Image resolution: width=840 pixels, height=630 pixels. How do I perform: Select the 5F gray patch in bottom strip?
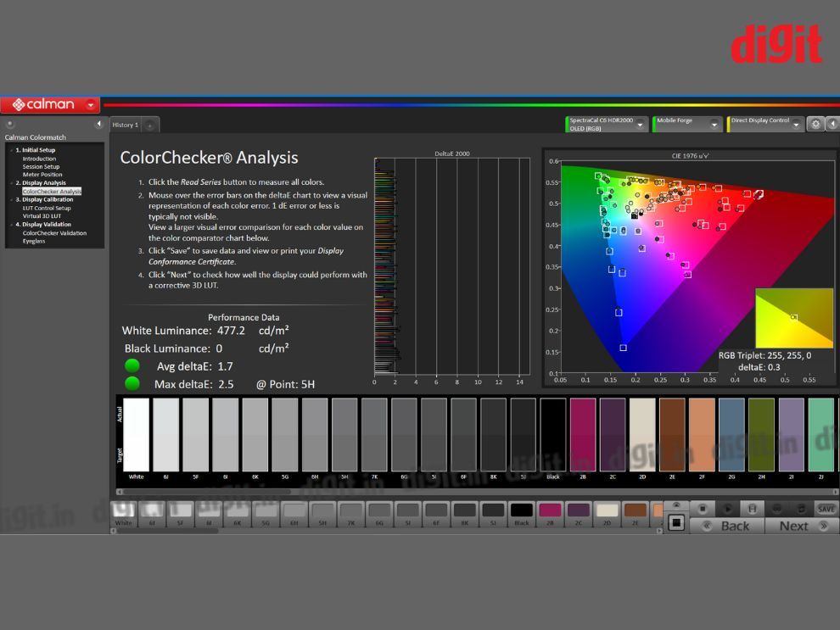point(181,514)
